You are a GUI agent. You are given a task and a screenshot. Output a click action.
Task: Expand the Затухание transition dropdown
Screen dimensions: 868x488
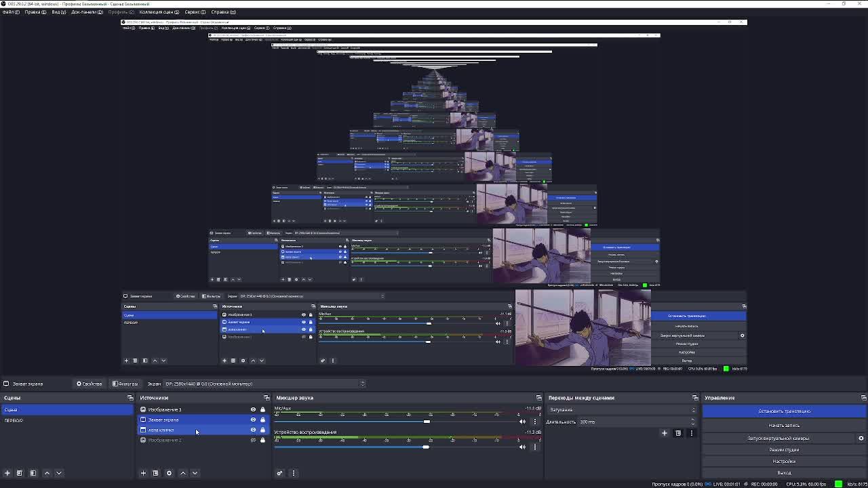pos(622,409)
